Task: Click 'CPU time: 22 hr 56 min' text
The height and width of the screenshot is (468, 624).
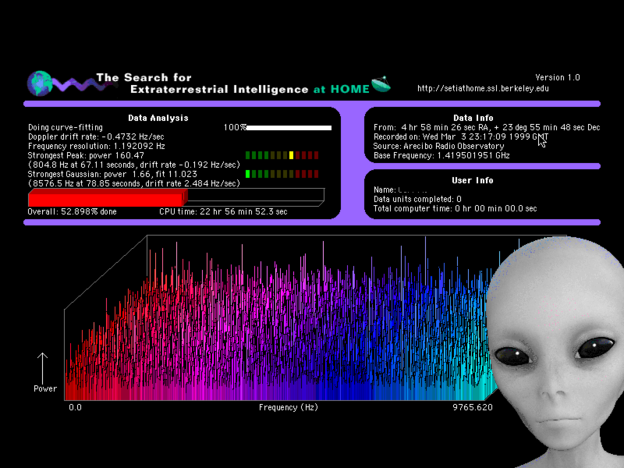Action: [223, 212]
